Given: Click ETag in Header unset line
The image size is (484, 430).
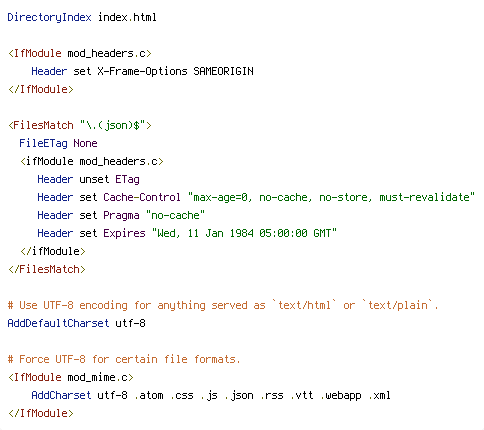Looking at the screenshot, I should pyautogui.click(x=127, y=179).
